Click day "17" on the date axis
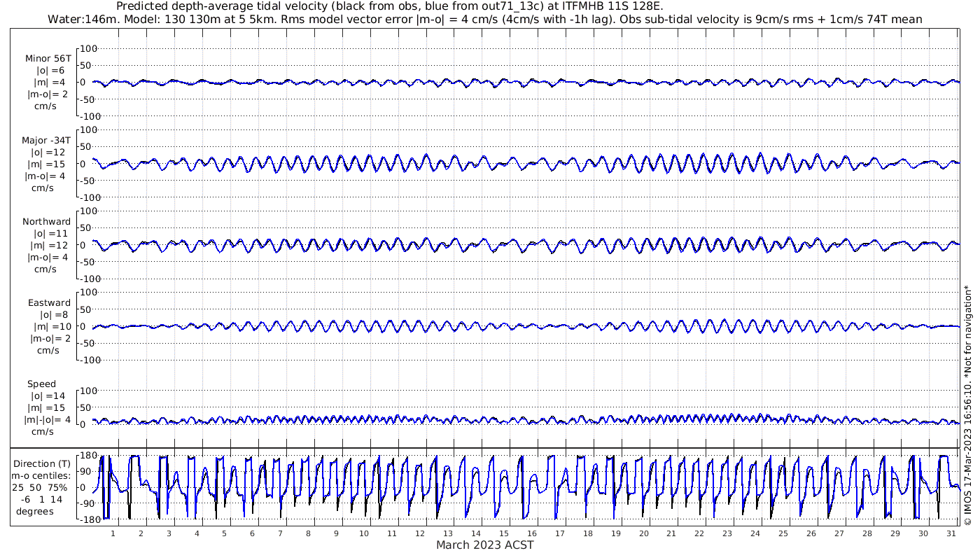 point(559,533)
